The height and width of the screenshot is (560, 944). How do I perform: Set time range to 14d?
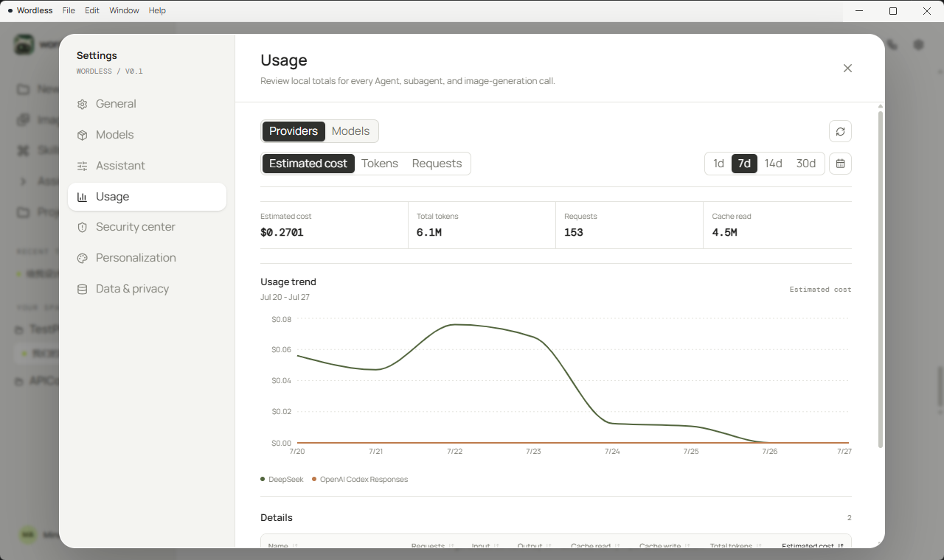773,164
